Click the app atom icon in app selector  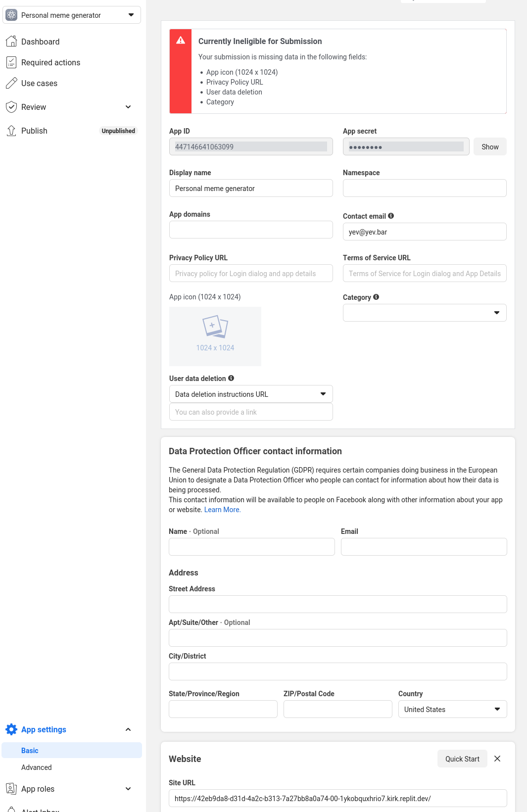click(11, 15)
